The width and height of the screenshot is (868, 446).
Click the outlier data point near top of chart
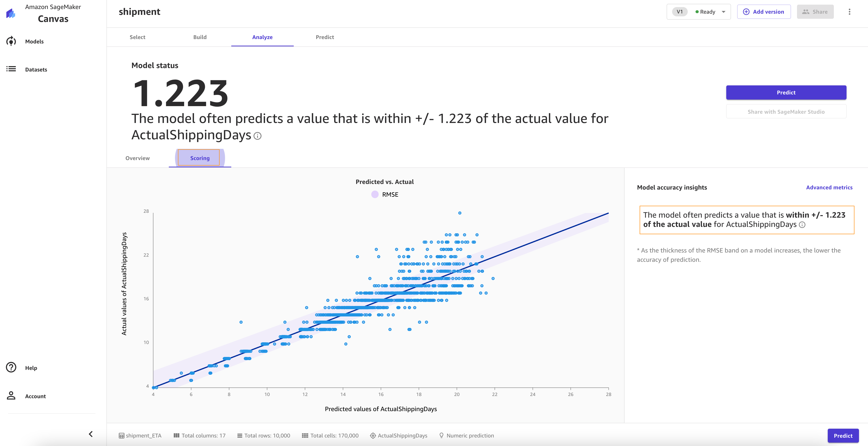(x=460, y=213)
